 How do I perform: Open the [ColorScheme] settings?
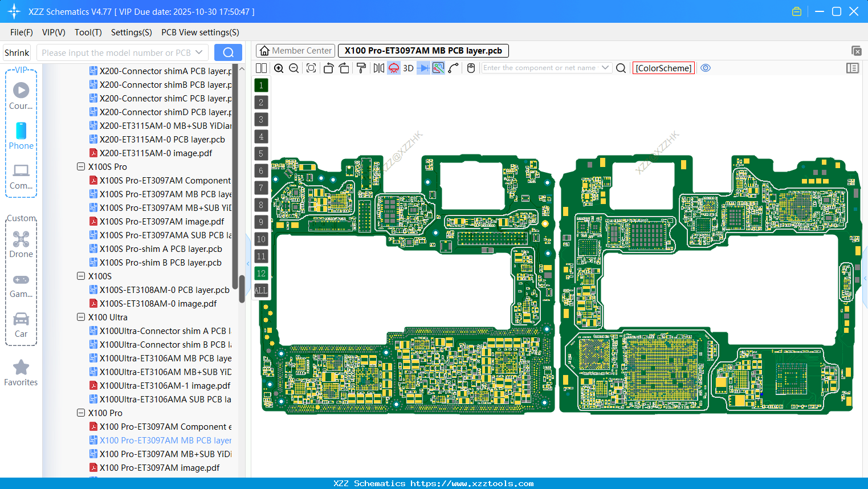(663, 68)
